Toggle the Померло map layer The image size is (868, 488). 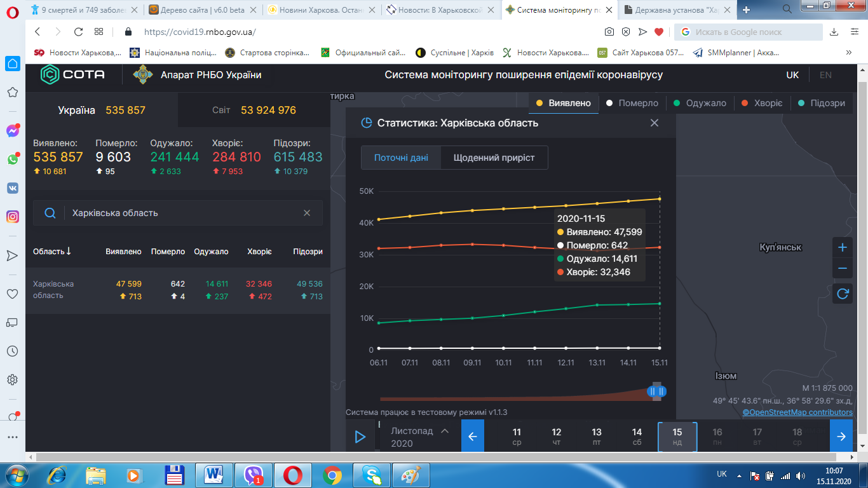[x=632, y=103]
